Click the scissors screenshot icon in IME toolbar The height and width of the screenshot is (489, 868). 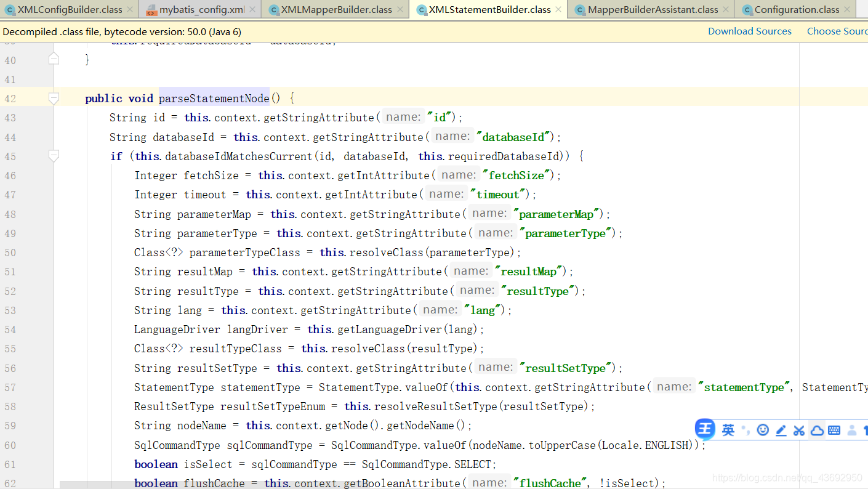[x=799, y=430]
